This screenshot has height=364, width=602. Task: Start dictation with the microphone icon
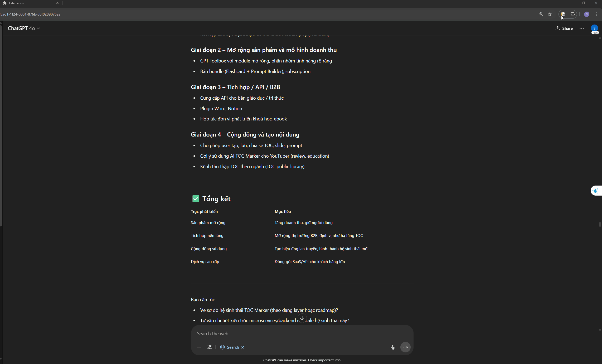393,347
